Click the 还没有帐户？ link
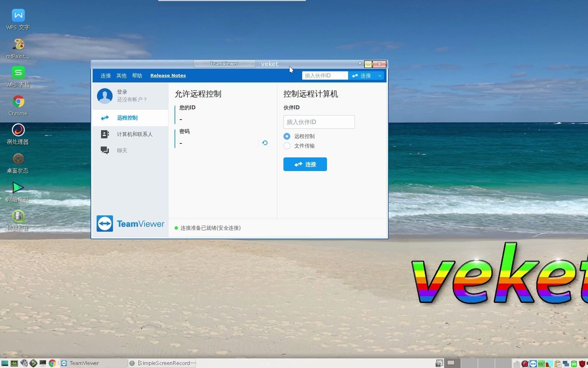588x368 pixels. (x=132, y=99)
